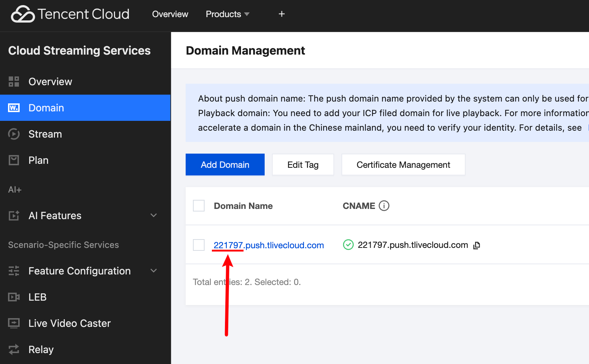The image size is (589, 364).
Task: Click the plus icon in top navigation
Action: (x=281, y=14)
